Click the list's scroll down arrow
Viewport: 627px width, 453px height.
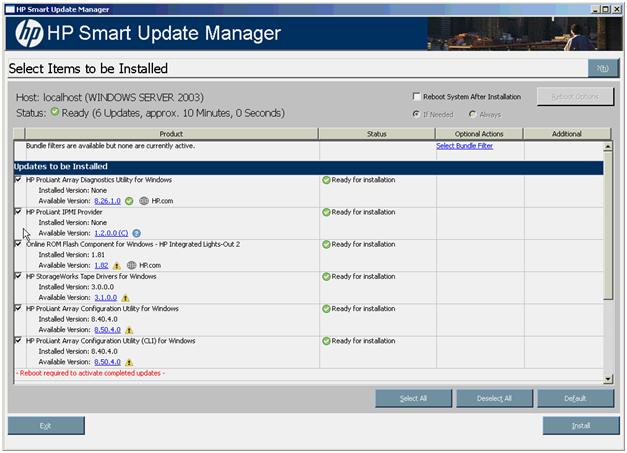tap(609, 377)
